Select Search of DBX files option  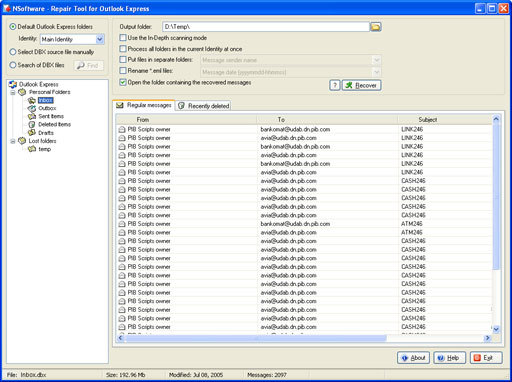point(13,65)
